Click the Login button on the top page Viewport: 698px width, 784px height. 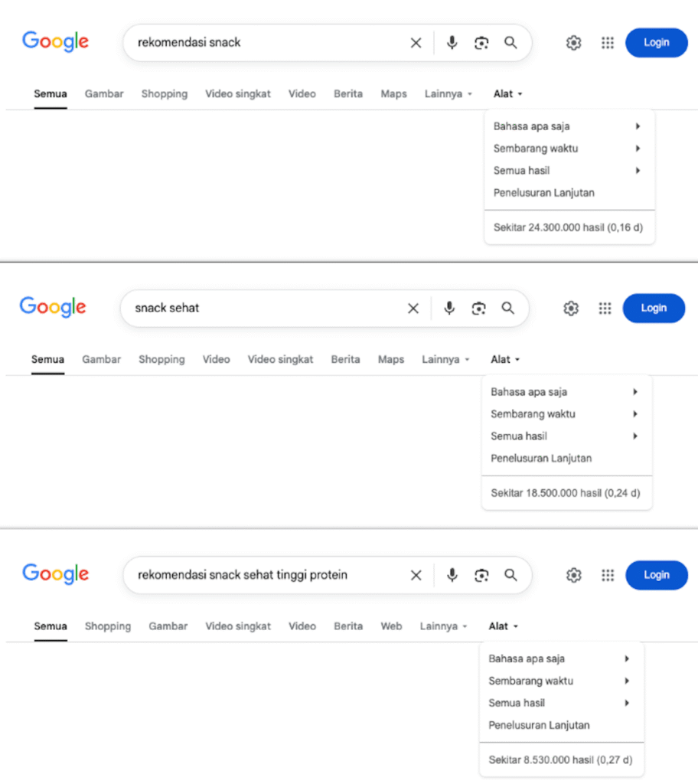tap(656, 42)
